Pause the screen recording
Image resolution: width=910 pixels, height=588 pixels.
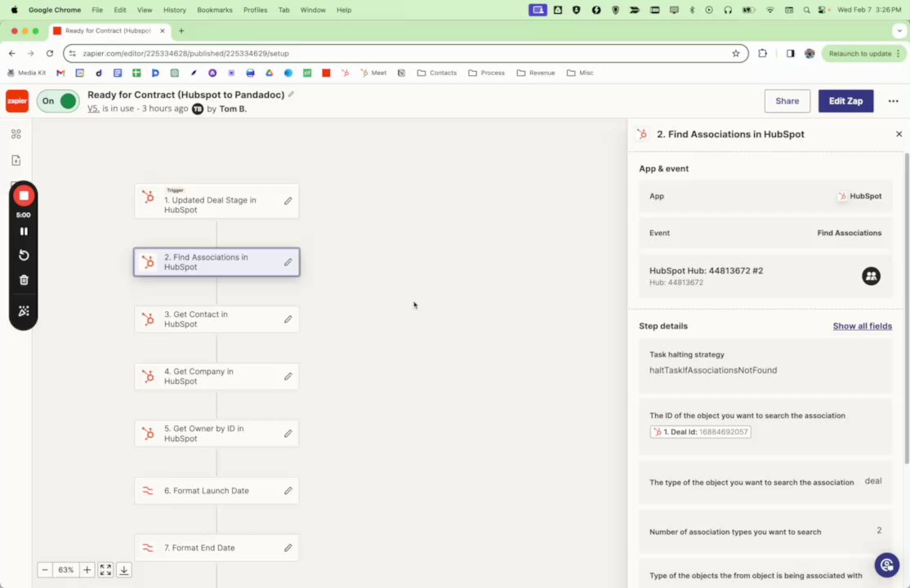24,231
